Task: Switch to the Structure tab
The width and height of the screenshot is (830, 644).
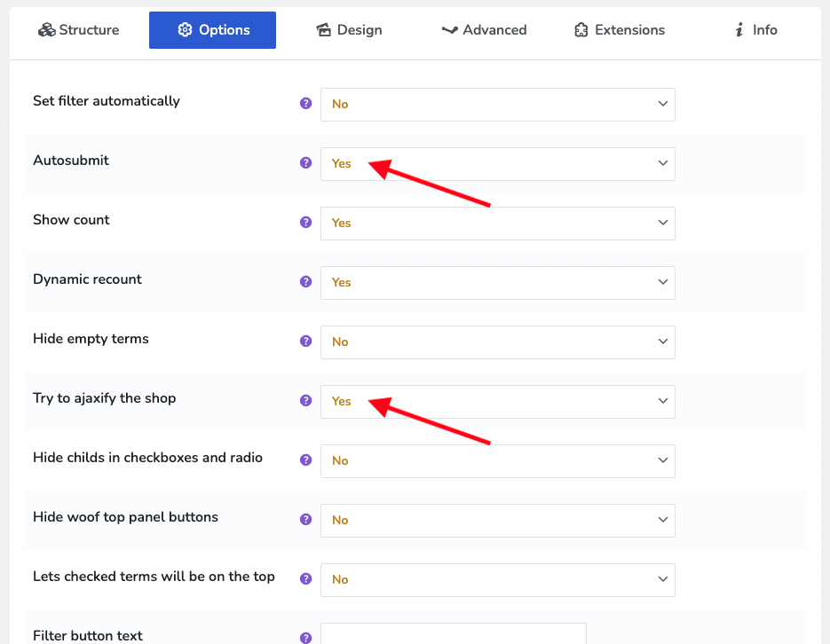Action: click(x=78, y=30)
